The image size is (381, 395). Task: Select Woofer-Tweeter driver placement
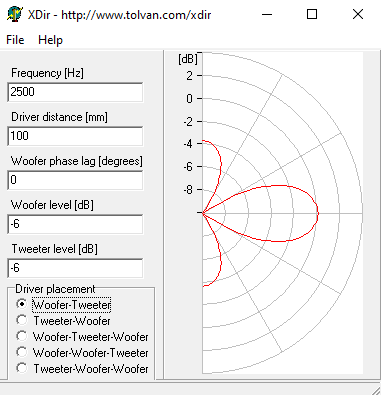pyautogui.click(x=64, y=305)
